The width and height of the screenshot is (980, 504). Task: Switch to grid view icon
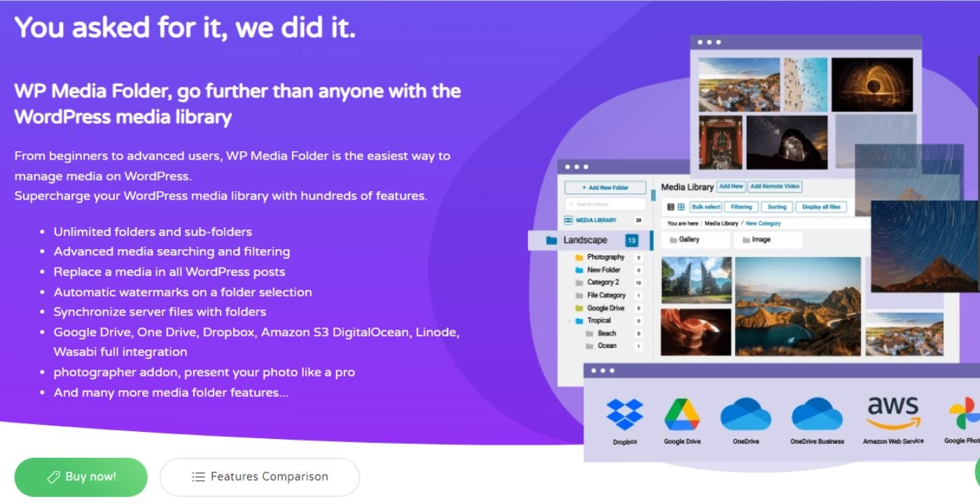[681, 207]
